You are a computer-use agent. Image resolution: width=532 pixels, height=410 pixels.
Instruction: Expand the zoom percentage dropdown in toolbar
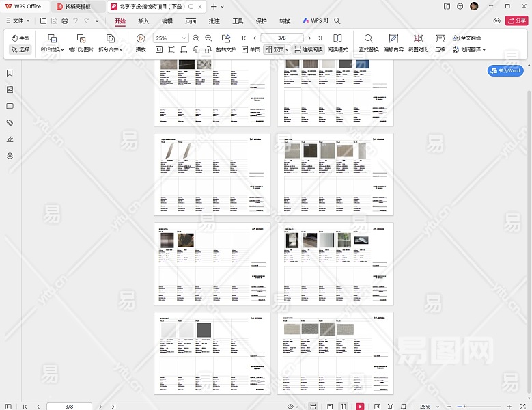(x=184, y=38)
